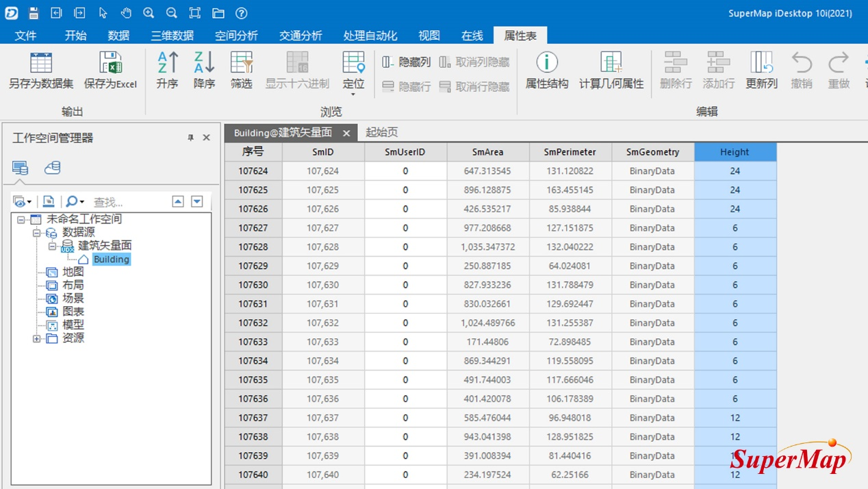The width and height of the screenshot is (868, 489).
Task: Switch to the 起始页 tab
Action: coord(381,132)
